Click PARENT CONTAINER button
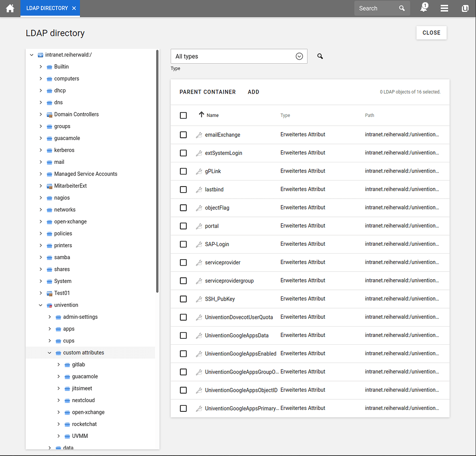 pos(208,92)
